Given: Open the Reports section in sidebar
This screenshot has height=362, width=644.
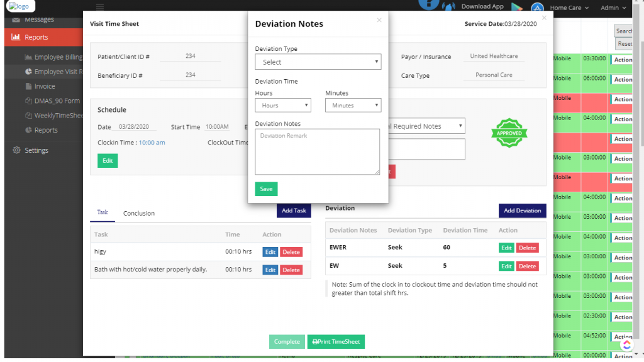Looking at the screenshot, I should click(x=43, y=37).
